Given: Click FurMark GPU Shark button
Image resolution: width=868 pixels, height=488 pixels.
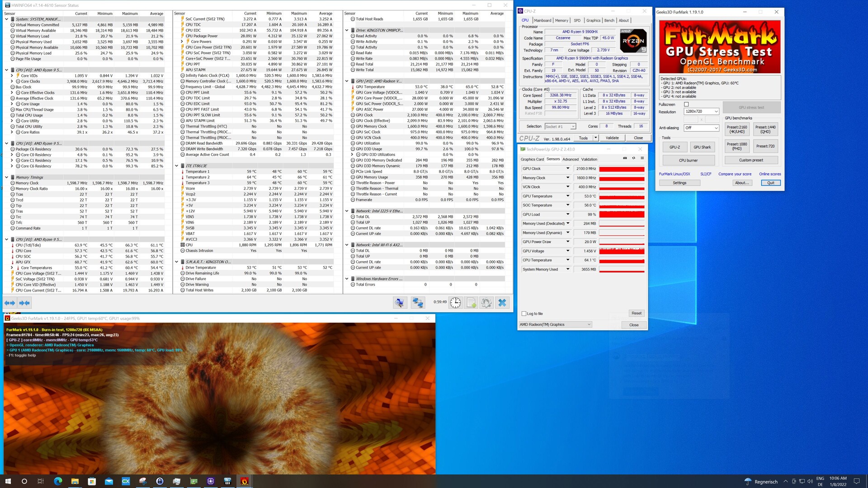Looking at the screenshot, I should coord(702,147).
